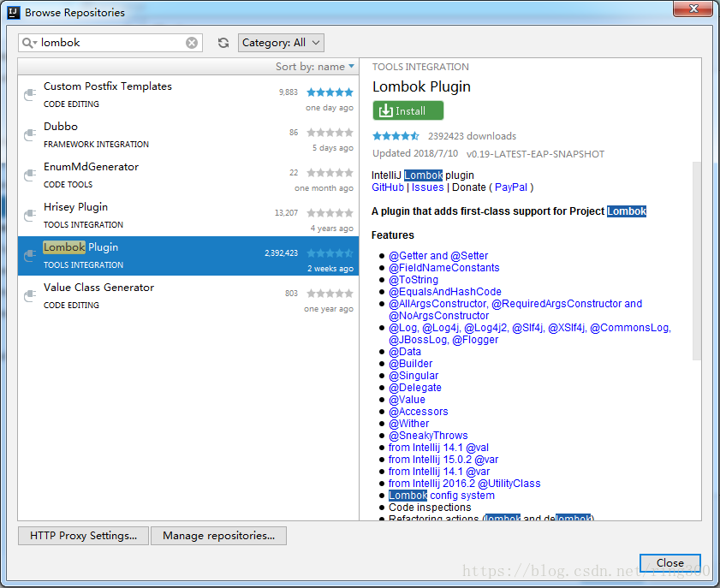Click plug icon beside Hrisey Plugin
The width and height of the screenshot is (720, 588).
[30, 216]
